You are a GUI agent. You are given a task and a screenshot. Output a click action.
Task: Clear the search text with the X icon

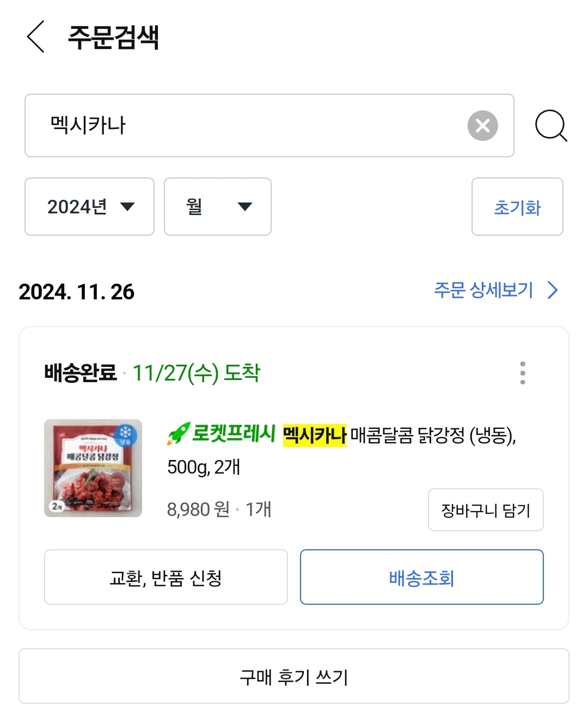[x=482, y=126]
